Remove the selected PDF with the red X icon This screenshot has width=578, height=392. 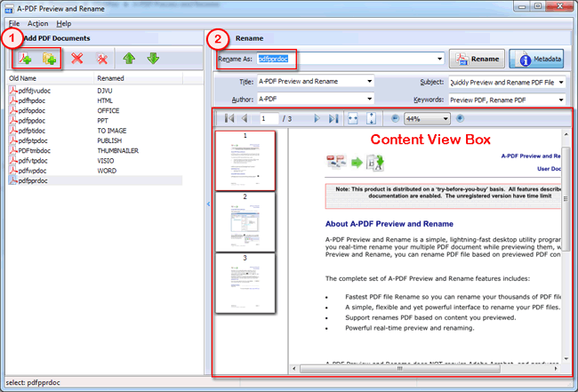coord(76,59)
